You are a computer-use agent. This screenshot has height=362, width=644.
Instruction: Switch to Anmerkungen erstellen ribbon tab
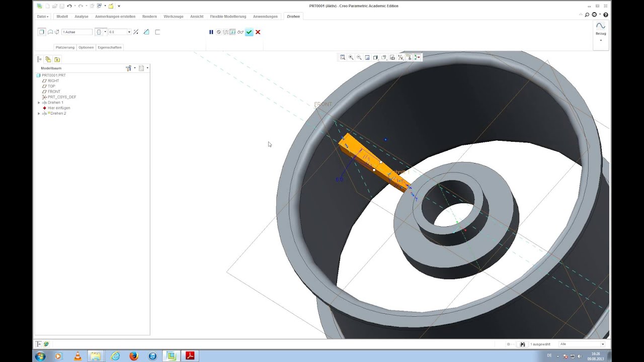click(115, 17)
